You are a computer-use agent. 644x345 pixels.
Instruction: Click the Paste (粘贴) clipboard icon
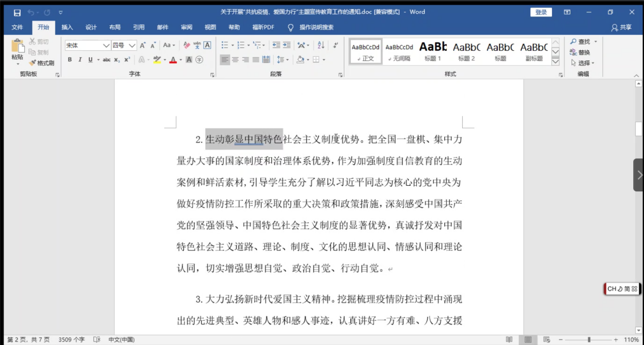(x=18, y=46)
